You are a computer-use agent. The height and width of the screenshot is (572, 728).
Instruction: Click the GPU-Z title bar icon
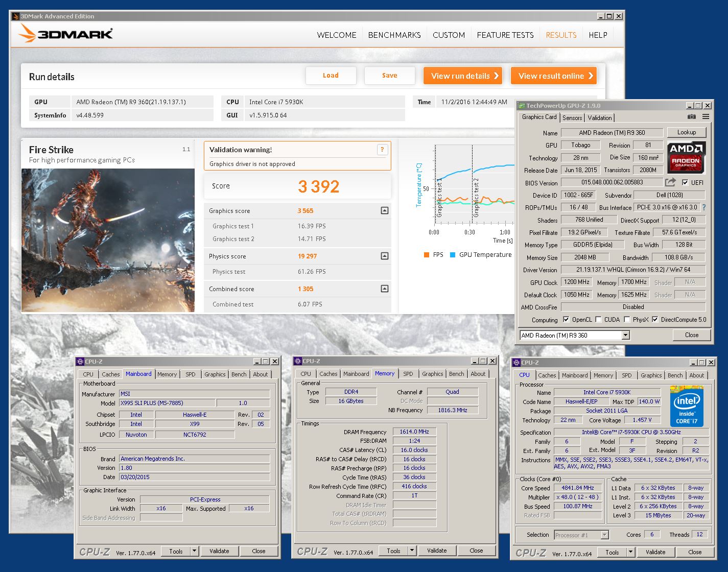tap(522, 106)
